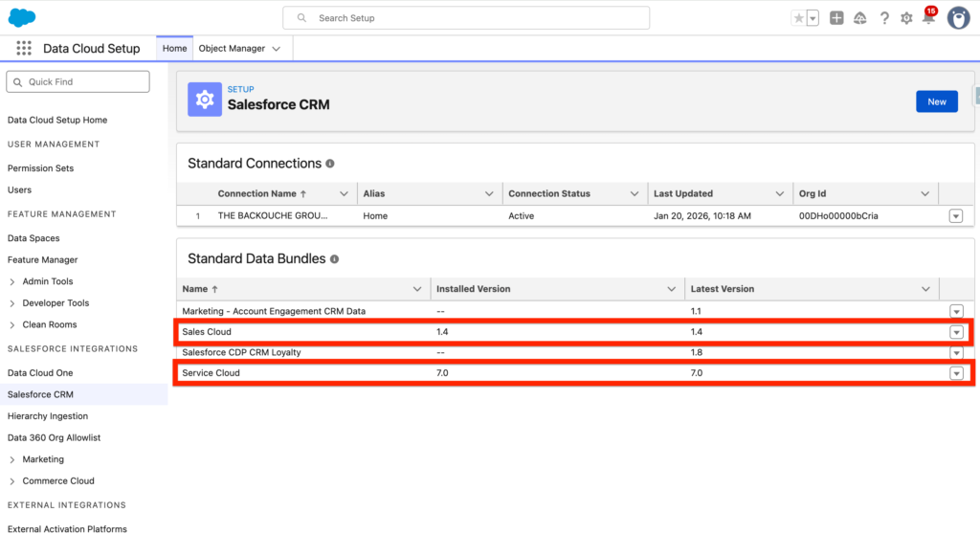The image size is (980, 534).
Task: Expand the Commerce Cloud tree item
Action: [x=12, y=481]
